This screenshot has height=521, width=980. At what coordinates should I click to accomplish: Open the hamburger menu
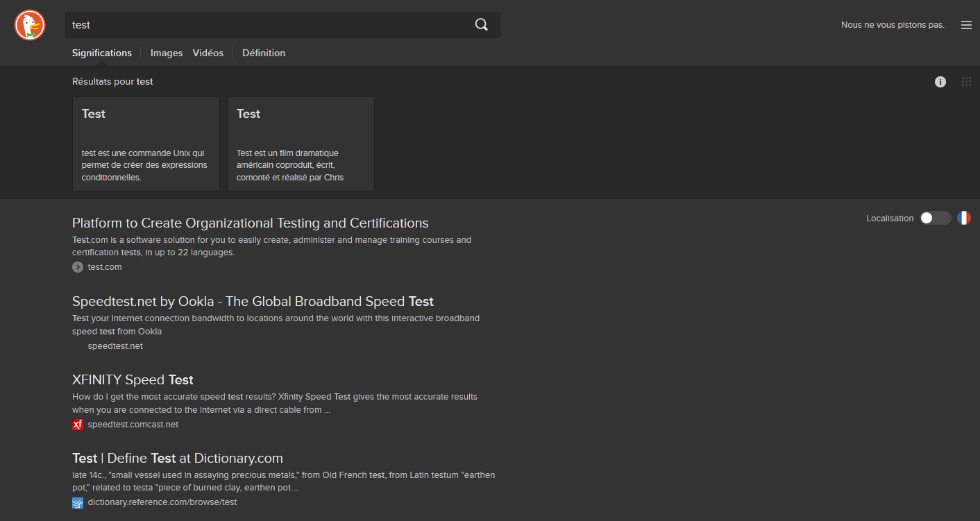point(966,24)
